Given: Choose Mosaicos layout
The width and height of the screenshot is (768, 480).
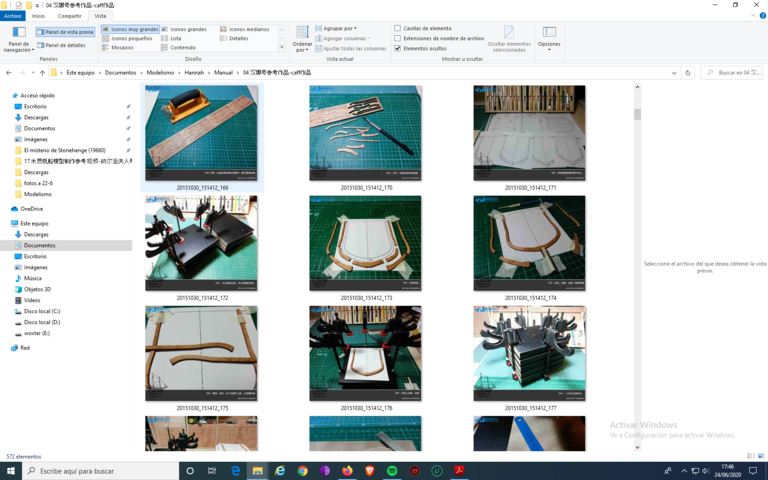Looking at the screenshot, I should click(x=118, y=48).
